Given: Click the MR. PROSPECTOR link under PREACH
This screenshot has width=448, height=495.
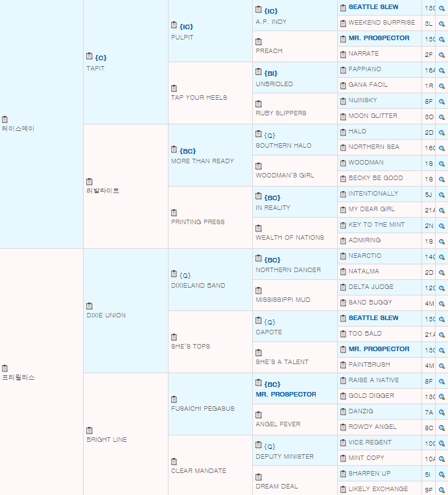Looking at the screenshot, I should (379, 38).
